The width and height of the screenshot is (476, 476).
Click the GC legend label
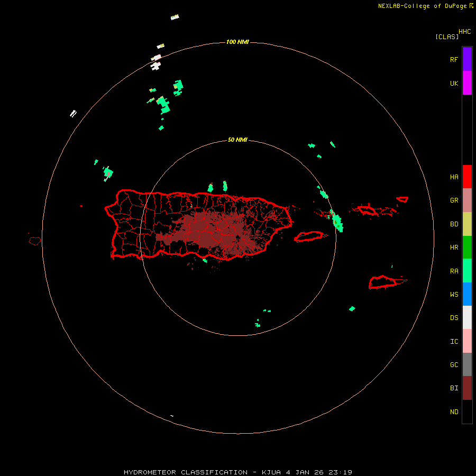(x=454, y=365)
